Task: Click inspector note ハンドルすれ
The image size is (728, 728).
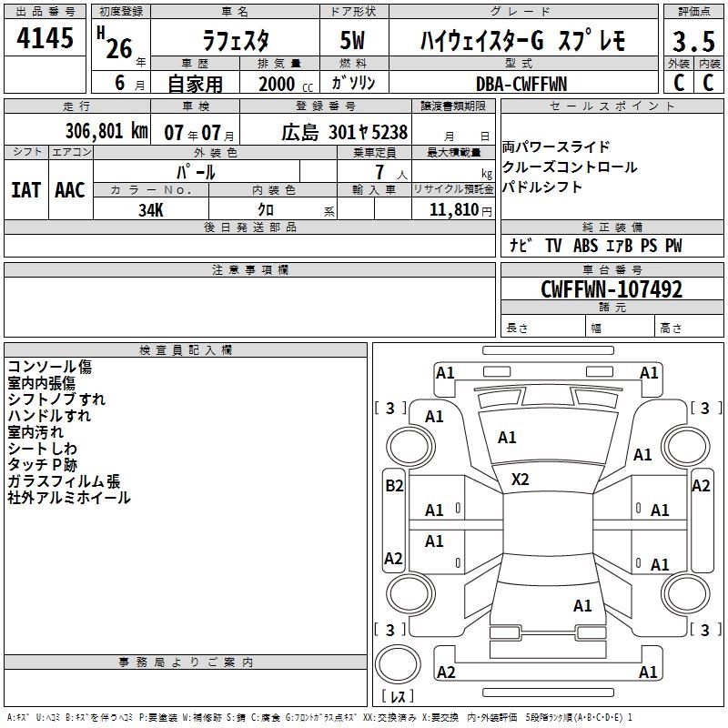Action: tap(49, 416)
